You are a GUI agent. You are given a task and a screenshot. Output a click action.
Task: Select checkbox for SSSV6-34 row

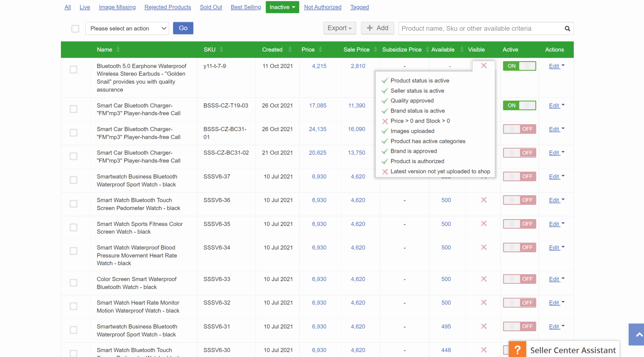point(74,251)
